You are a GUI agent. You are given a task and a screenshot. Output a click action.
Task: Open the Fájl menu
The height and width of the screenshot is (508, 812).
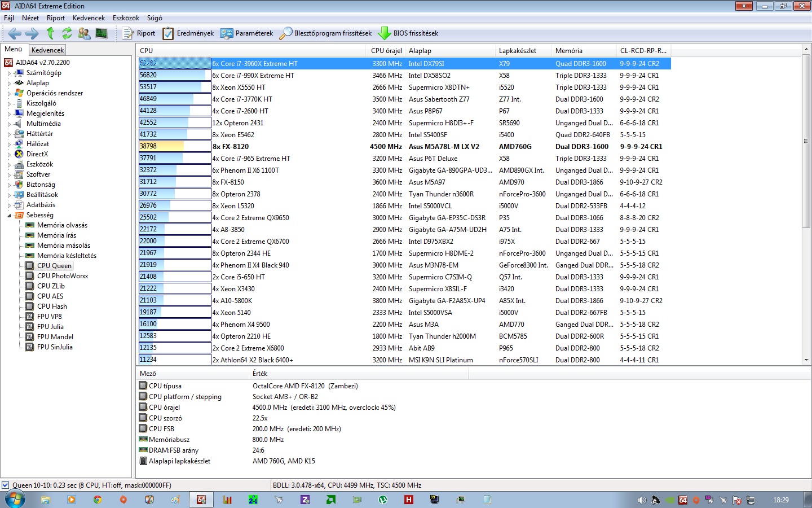(x=9, y=18)
